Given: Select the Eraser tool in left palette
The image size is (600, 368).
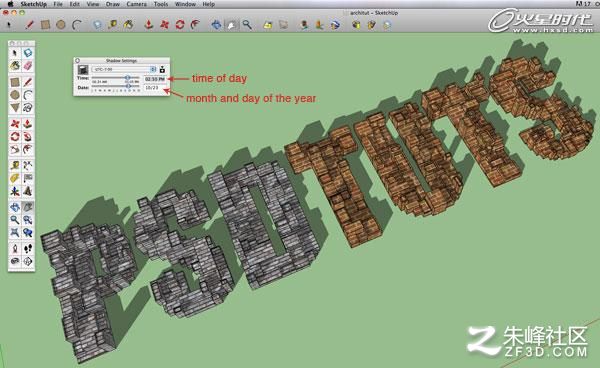Looking at the screenshot, I should coord(28,66).
